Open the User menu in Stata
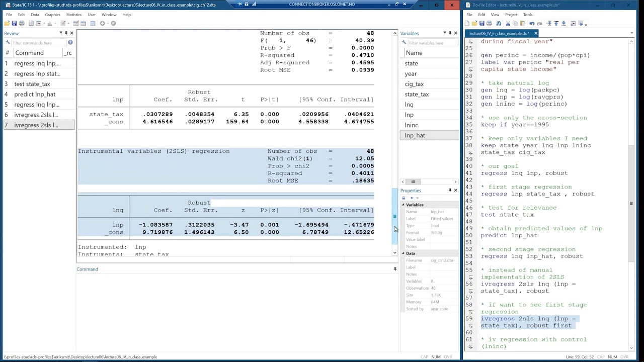Image resolution: width=644 pixels, height=362 pixels. (92, 15)
